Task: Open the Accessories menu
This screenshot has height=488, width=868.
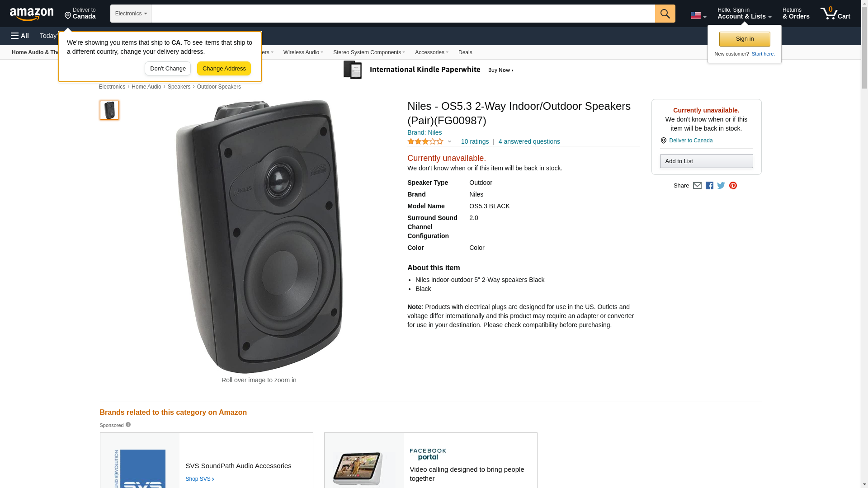Action: tap(431, 52)
